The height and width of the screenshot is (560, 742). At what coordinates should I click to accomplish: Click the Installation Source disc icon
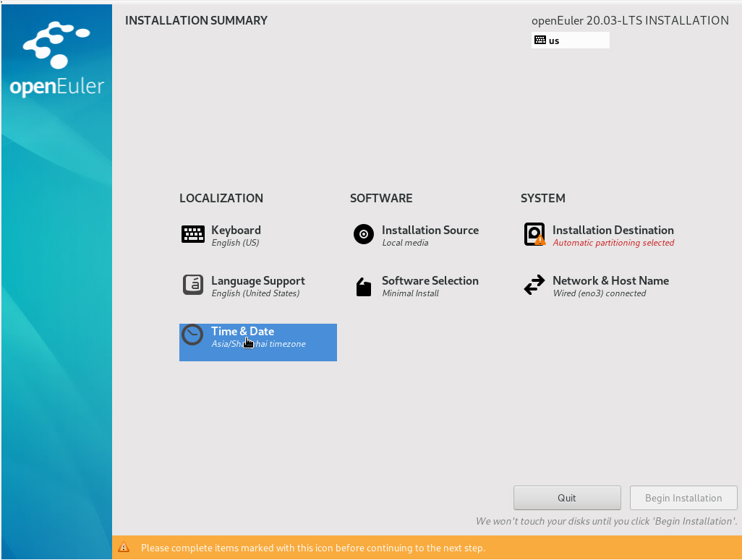364,234
